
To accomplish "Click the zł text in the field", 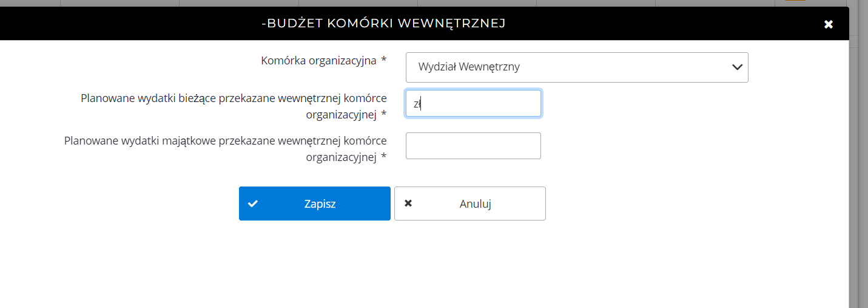I will click(417, 104).
